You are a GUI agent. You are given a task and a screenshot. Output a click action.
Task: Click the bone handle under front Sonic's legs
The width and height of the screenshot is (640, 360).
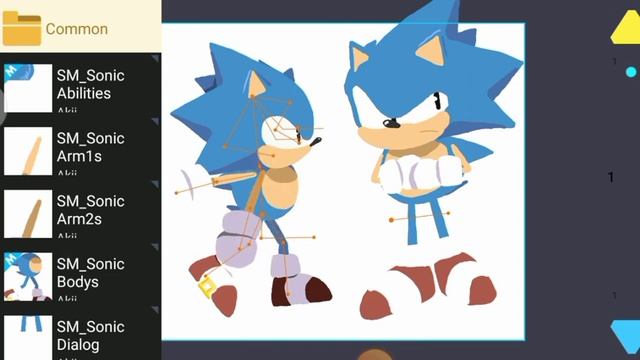click(x=420, y=216)
